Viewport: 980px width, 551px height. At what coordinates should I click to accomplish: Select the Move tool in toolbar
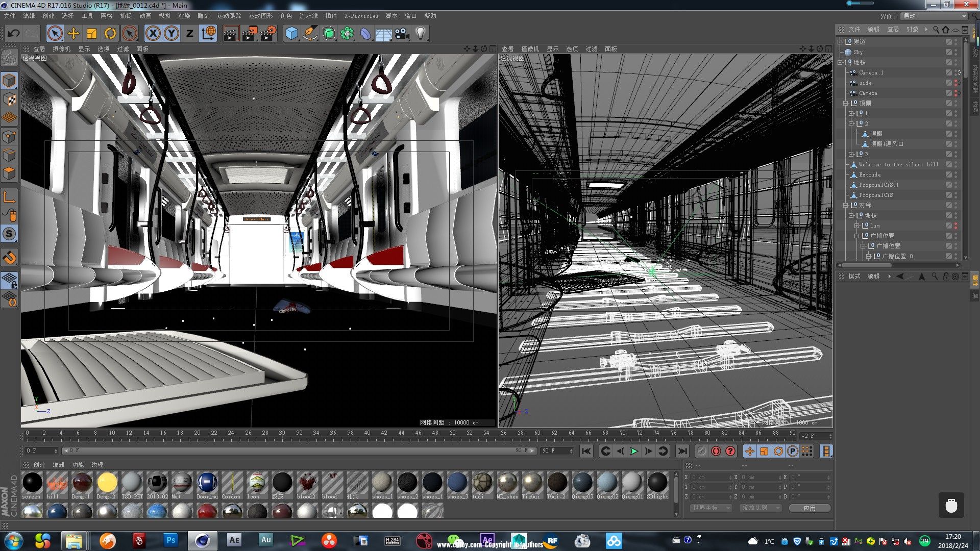tap(73, 34)
